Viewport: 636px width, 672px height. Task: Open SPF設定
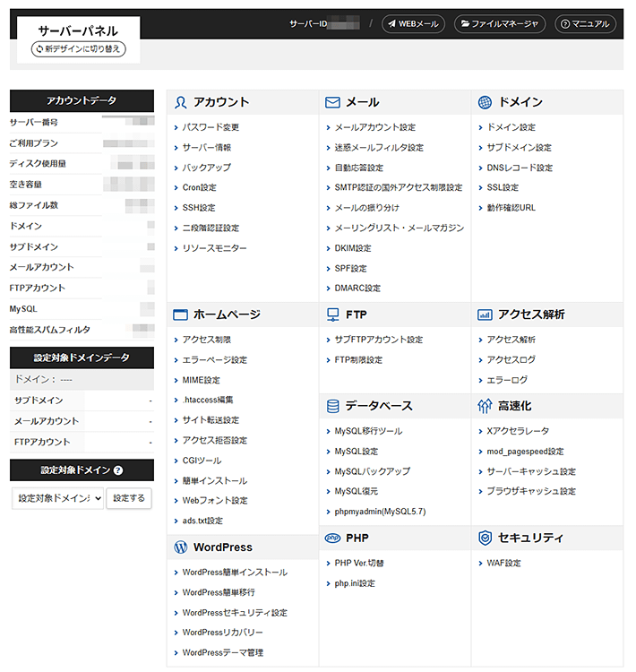click(x=350, y=269)
